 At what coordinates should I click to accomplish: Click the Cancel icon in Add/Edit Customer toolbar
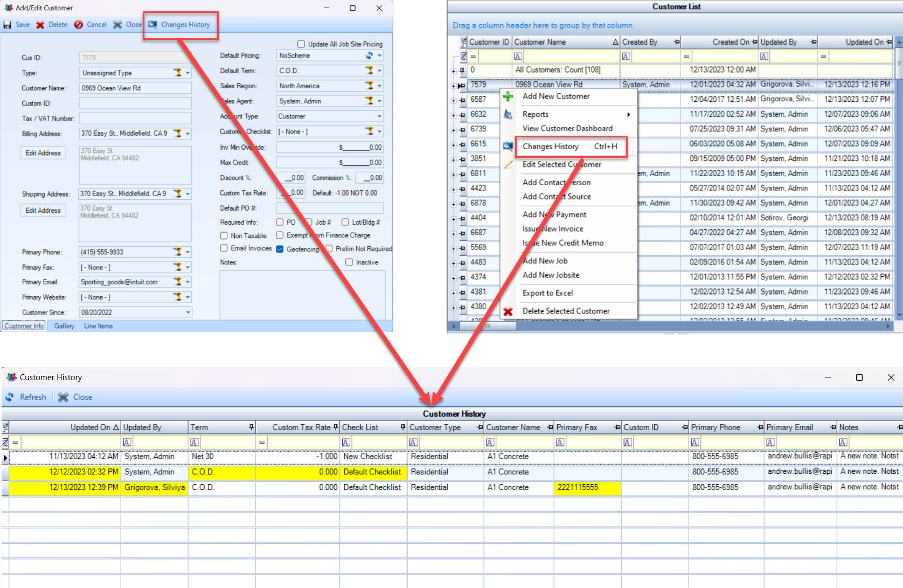point(79,25)
